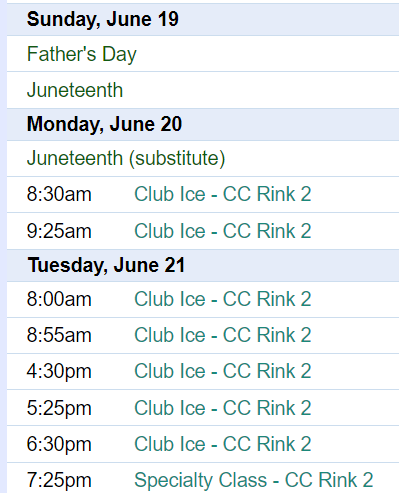Open the 7:25pm Specialty Class event

[x=254, y=480]
